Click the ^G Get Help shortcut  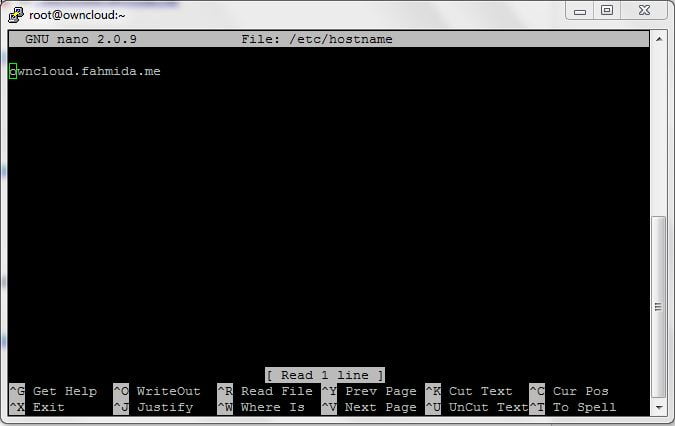click(x=53, y=391)
